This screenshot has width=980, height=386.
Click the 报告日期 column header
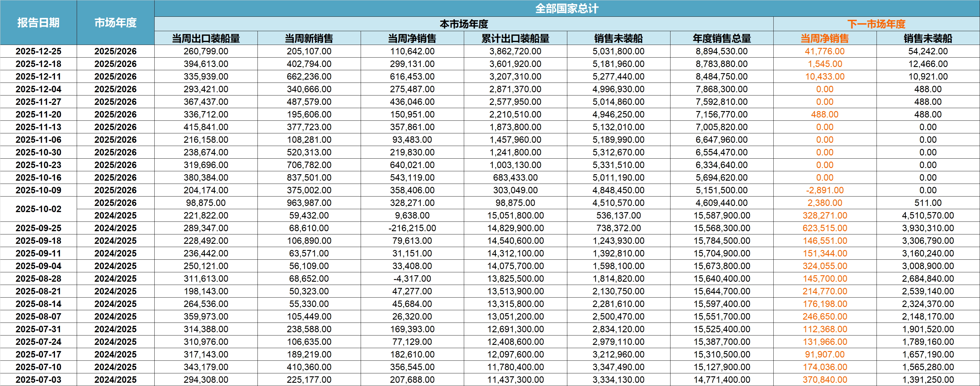39,23
